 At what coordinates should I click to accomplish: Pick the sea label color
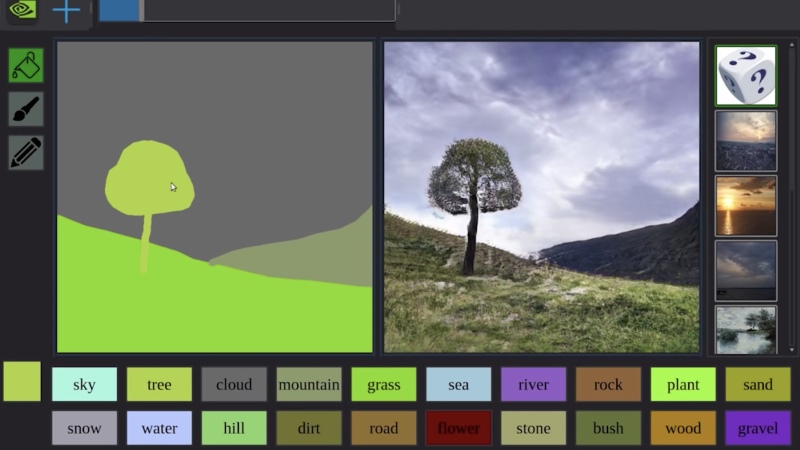click(x=459, y=384)
